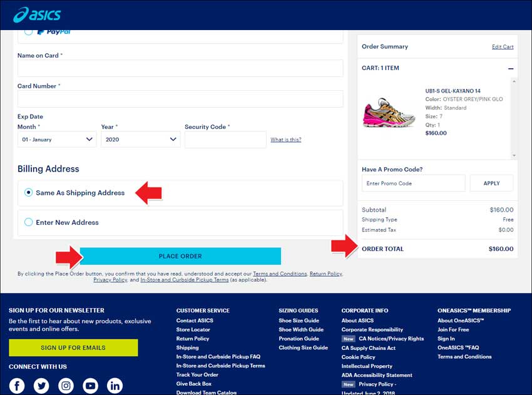Open Return Policy in Customer Service footer
The width and height of the screenshot is (532, 395).
pos(193,339)
